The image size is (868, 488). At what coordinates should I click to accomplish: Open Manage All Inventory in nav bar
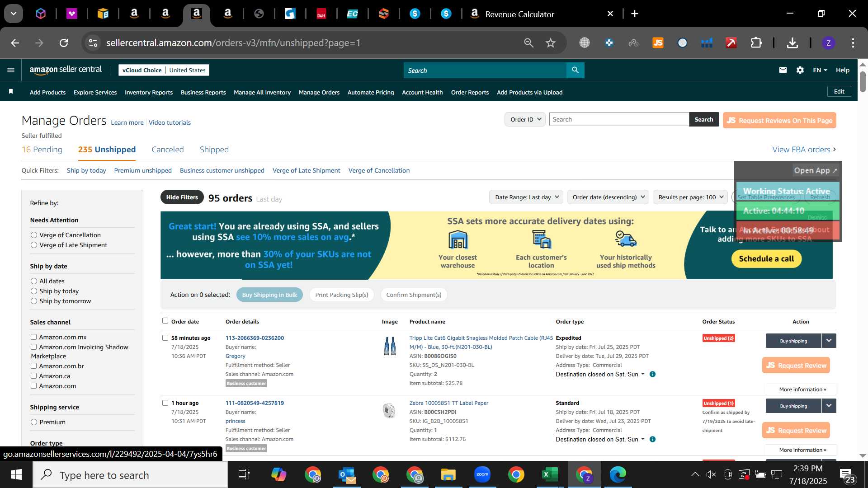(x=262, y=92)
